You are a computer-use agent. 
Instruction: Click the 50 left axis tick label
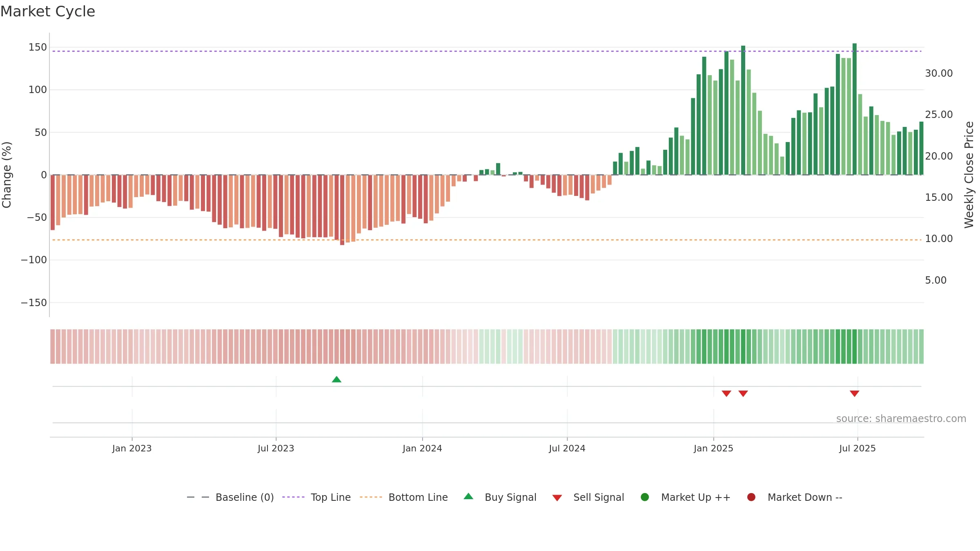41,133
